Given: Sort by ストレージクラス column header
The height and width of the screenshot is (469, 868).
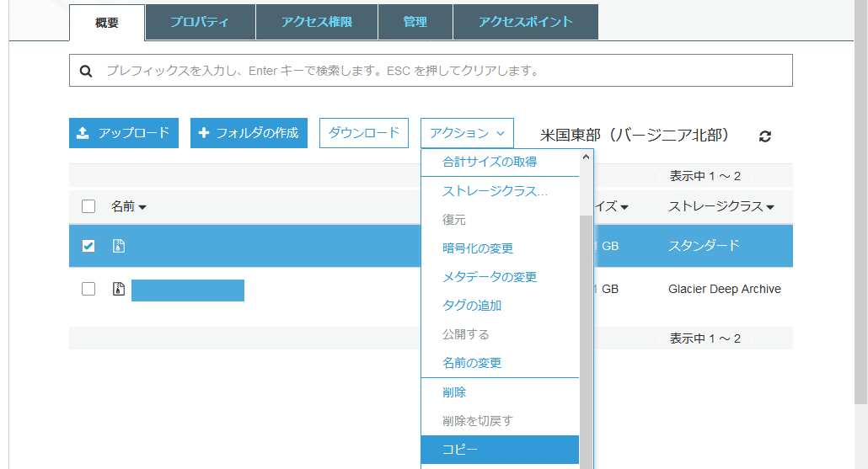Looking at the screenshot, I should (x=721, y=206).
